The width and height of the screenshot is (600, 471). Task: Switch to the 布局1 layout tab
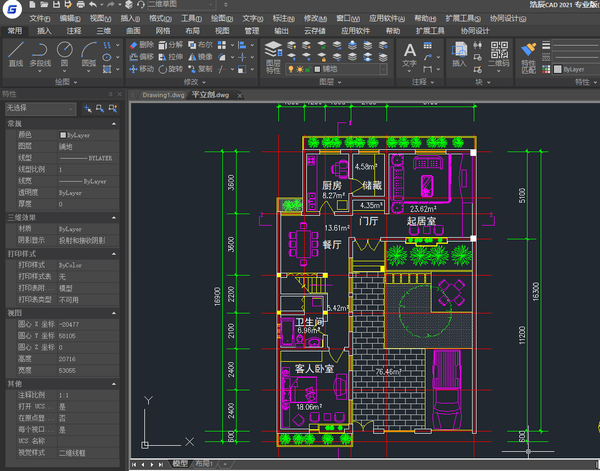coord(203,464)
